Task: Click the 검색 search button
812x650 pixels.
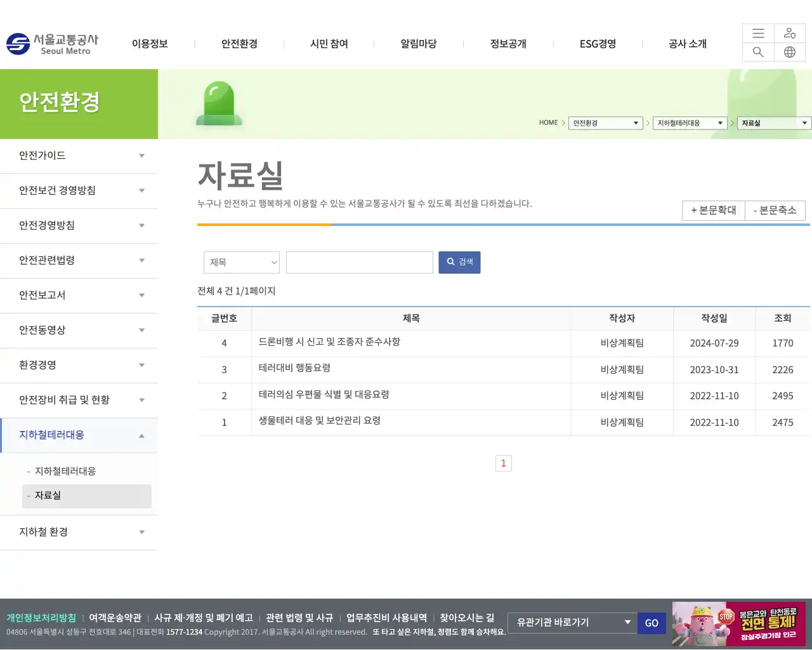Action: click(459, 262)
